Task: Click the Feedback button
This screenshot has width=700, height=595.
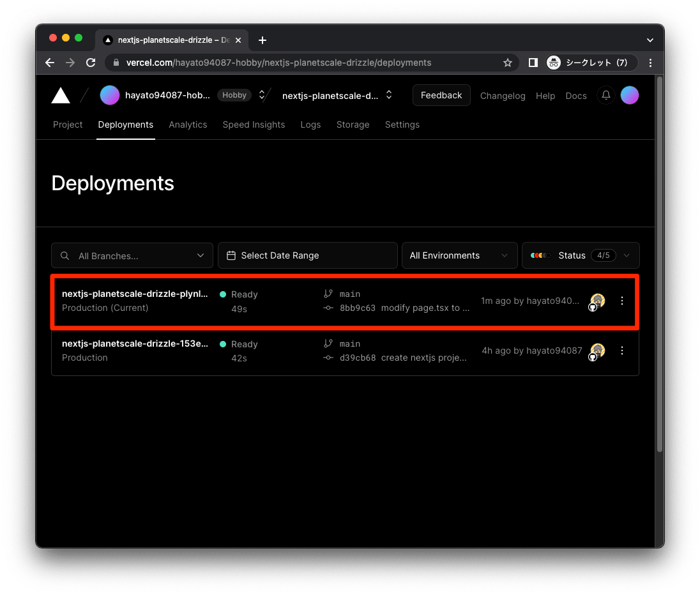Action: point(441,95)
